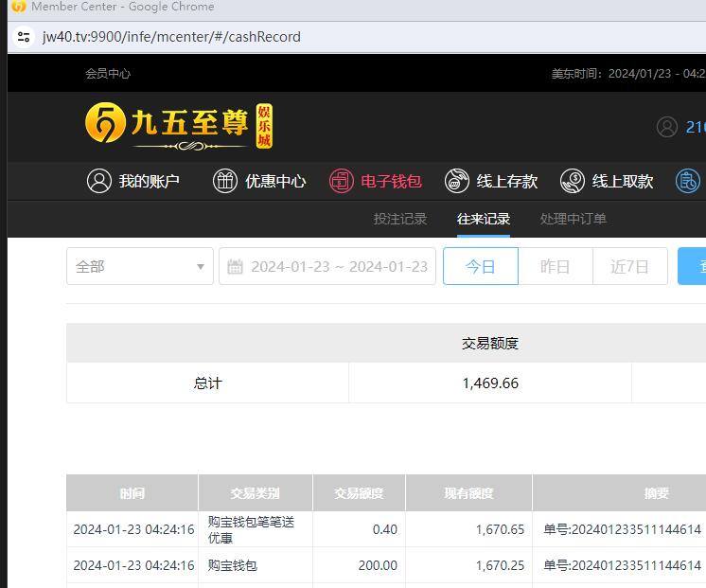Click amount 0.40 cell

point(359,529)
